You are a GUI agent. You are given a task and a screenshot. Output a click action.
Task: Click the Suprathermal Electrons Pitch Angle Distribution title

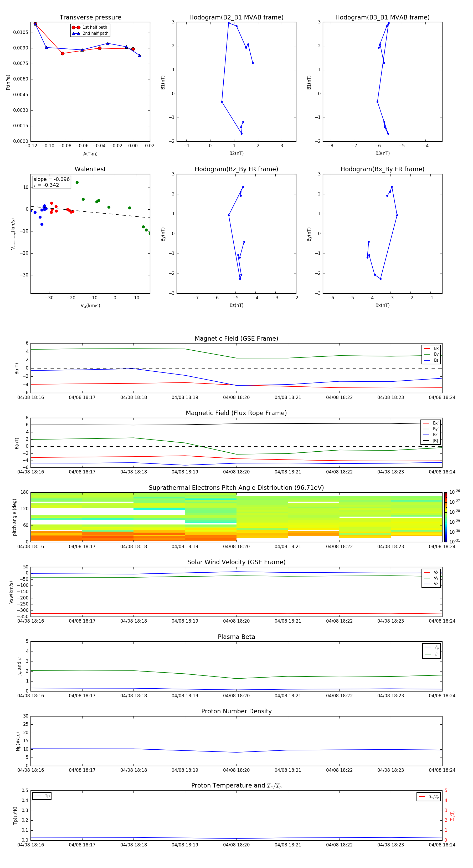pyautogui.click(x=236, y=488)
